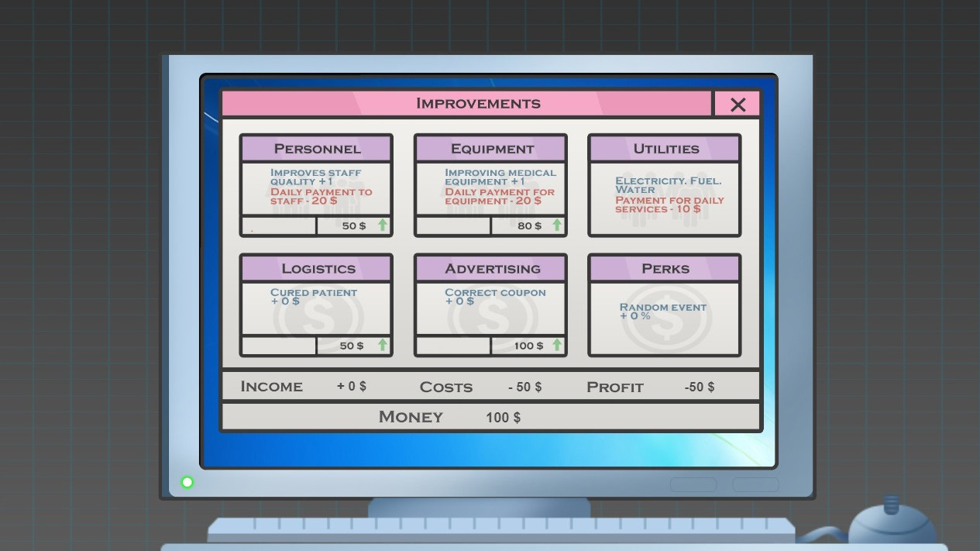Click the green upgrade arrow for Equipment
The width and height of the screenshot is (980, 551).
click(556, 226)
